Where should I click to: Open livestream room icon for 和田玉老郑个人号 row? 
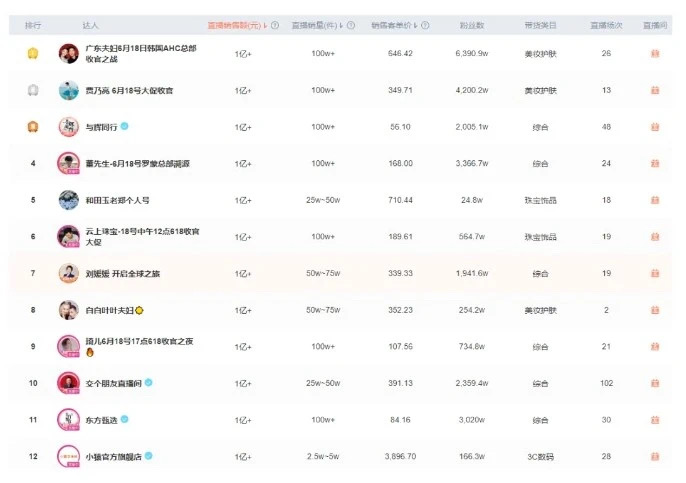coord(655,200)
